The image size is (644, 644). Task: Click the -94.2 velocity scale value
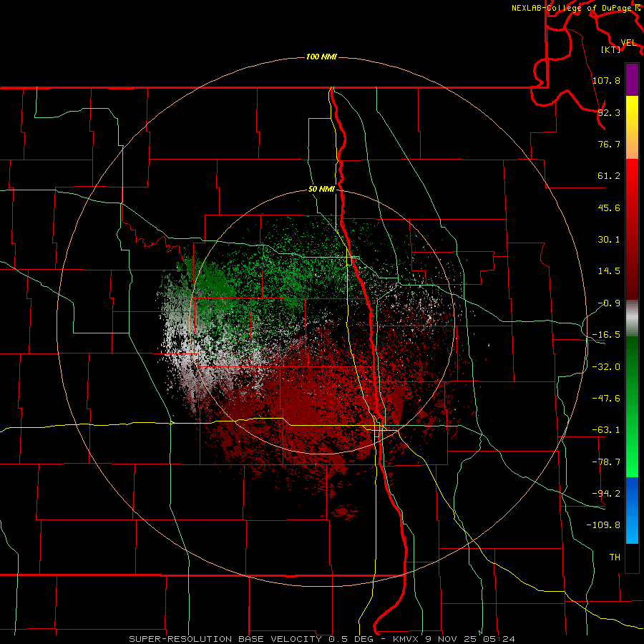point(606,494)
